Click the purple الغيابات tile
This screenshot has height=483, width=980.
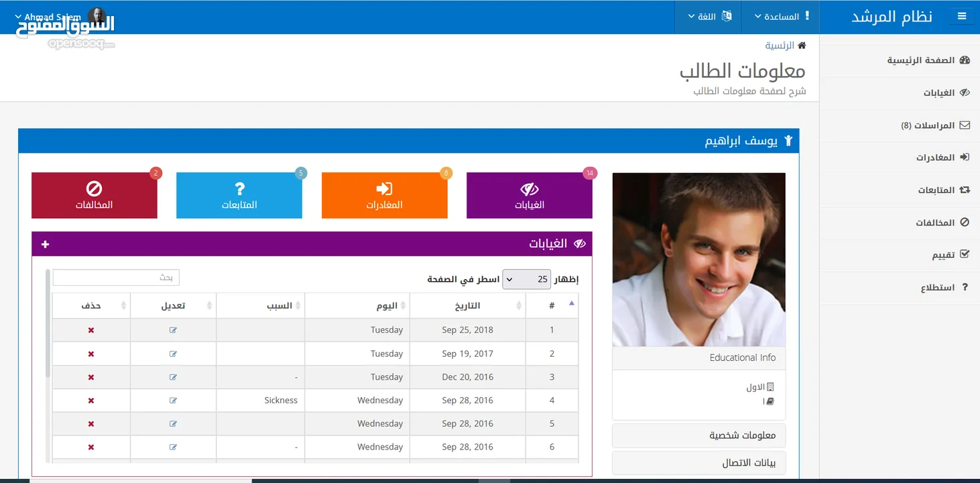529,195
